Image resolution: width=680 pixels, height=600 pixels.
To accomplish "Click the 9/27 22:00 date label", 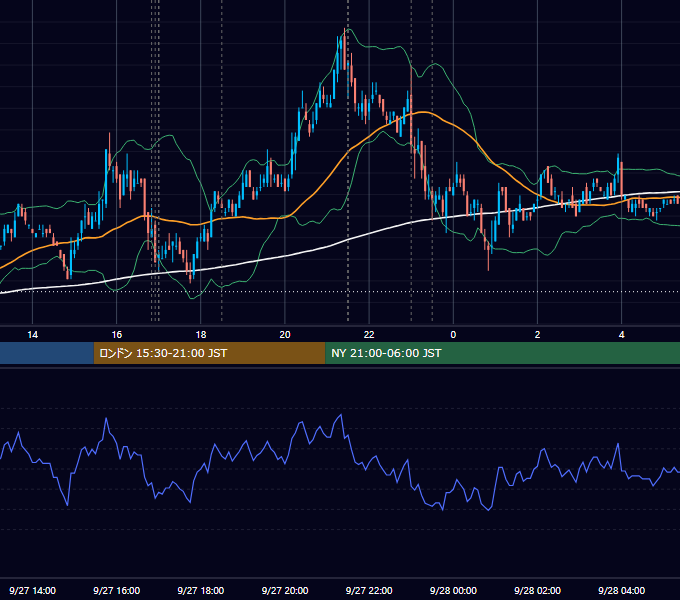I will 369,591.
